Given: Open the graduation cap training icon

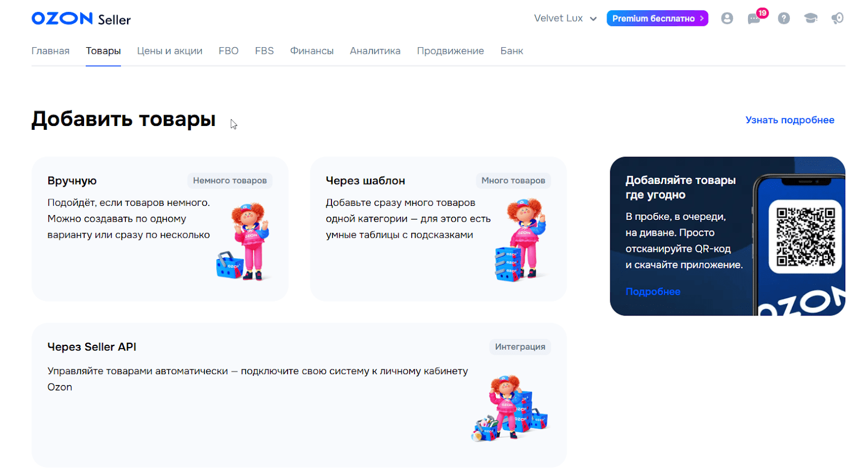Looking at the screenshot, I should (x=810, y=18).
